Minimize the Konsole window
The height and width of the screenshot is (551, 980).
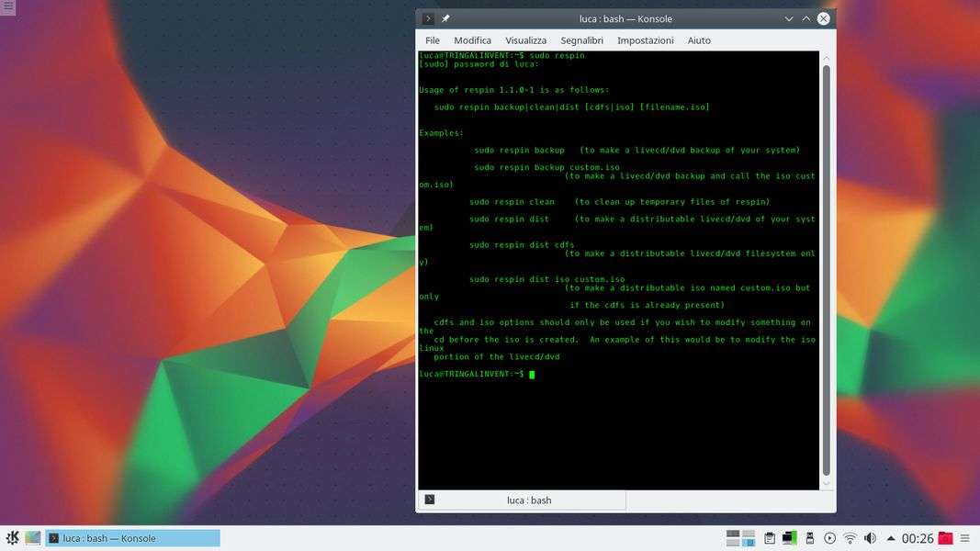click(789, 18)
